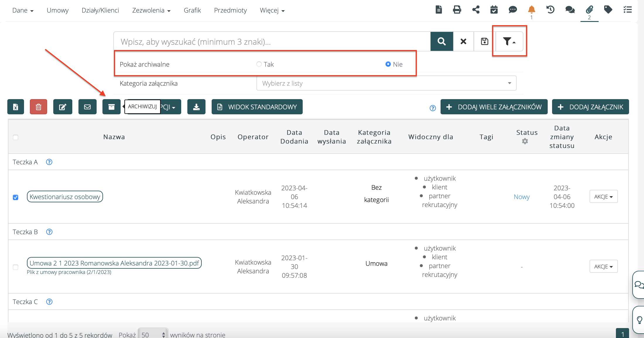Screen dimensions: 644x338
Task: Open the Kwestionariusz osobowy file link
Action: (x=65, y=197)
